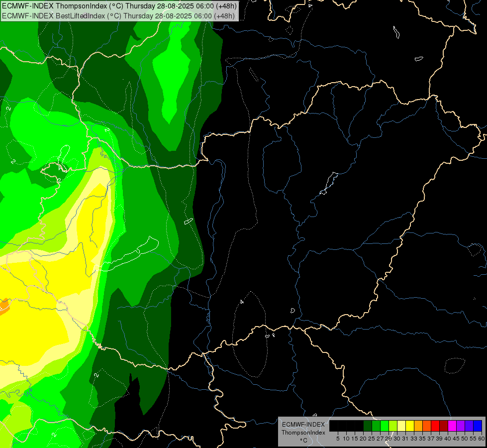Click the dark red 39–40 legend swatch
The height and width of the screenshot is (448, 487).
click(444, 426)
